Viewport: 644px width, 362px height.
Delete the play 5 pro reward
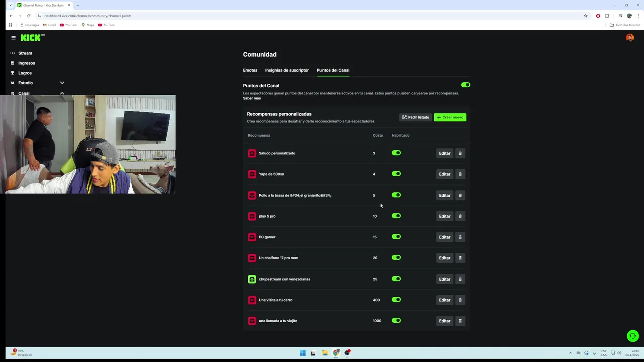460,216
